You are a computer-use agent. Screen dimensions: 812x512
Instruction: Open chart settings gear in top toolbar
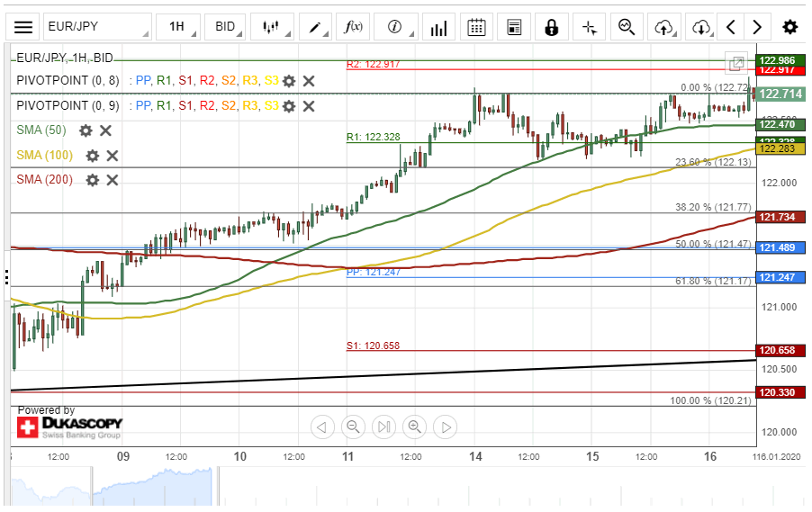789,27
